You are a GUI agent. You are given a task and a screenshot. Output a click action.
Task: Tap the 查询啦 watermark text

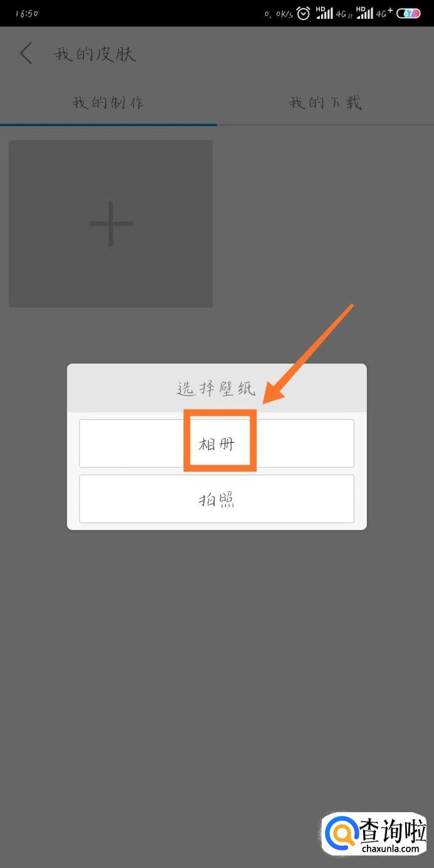(x=393, y=830)
